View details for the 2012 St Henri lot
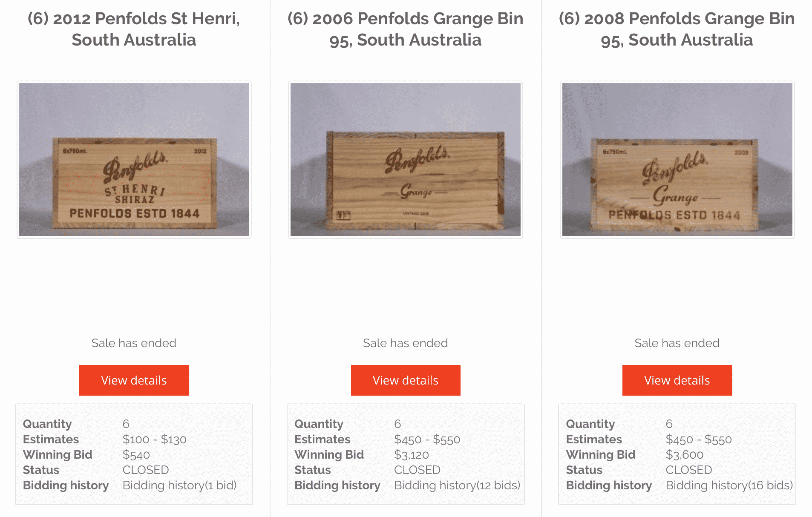This screenshot has height=517, width=812. pos(134,380)
